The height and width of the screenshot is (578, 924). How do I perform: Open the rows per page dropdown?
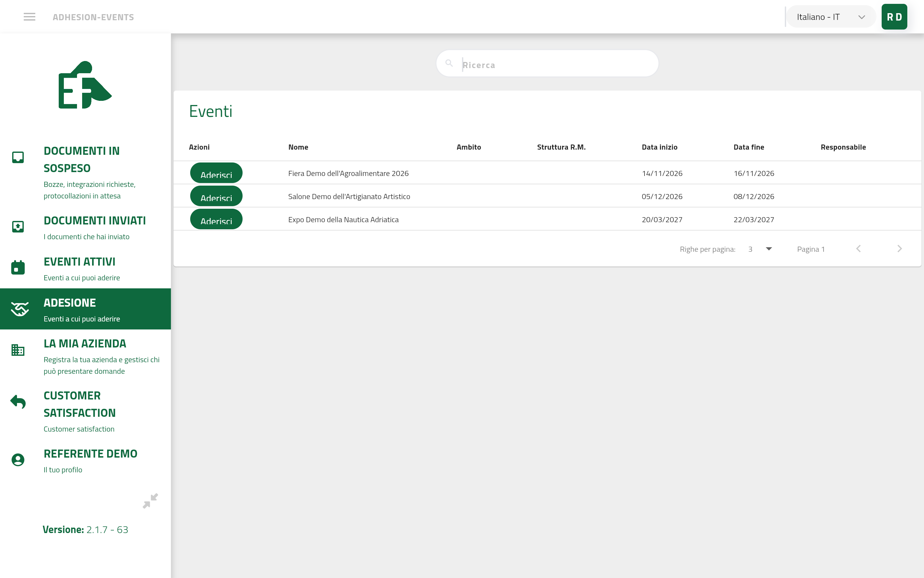[x=760, y=249]
